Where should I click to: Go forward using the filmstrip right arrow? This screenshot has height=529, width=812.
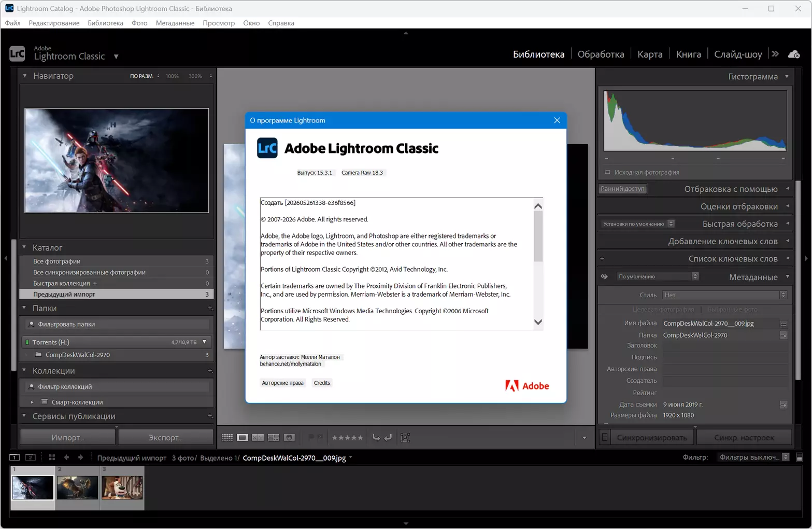pyautogui.click(x=80, y=457)
